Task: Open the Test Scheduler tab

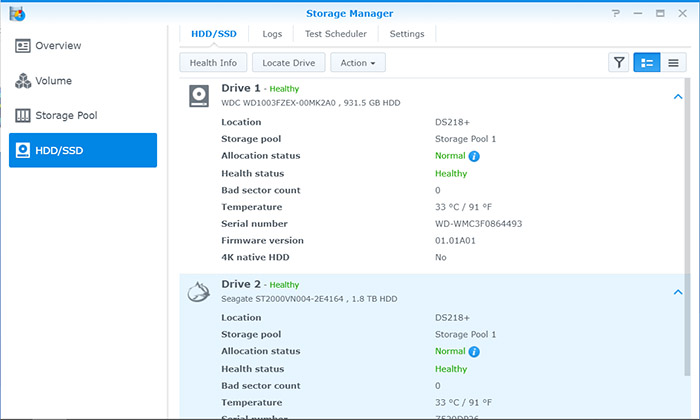Action: coord(336,34)
